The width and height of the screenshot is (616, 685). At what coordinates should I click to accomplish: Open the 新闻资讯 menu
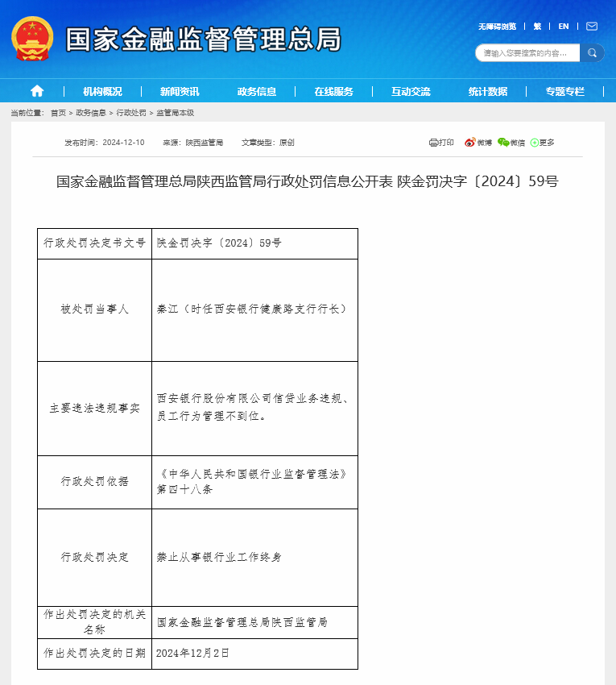[x=180, y=91]
